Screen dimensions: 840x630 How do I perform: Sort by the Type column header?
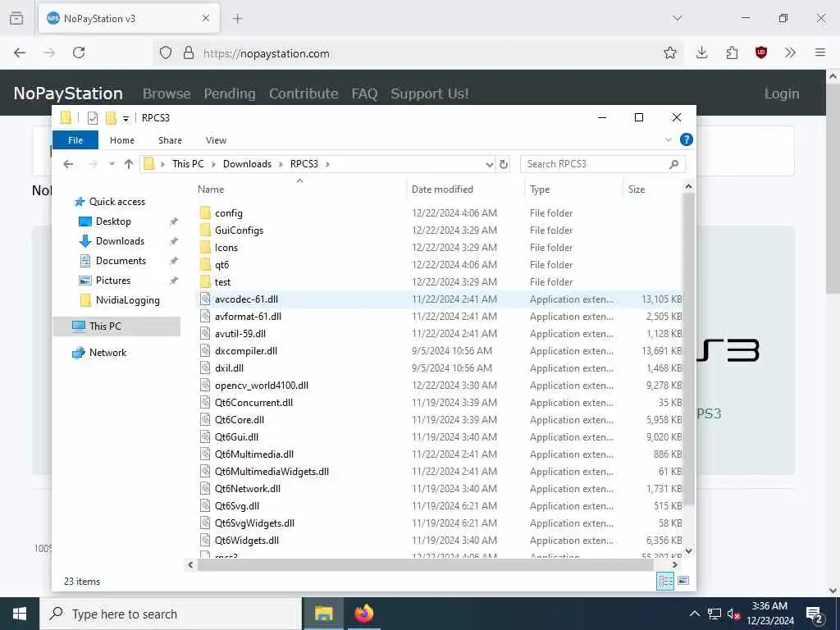click(573, 189)
